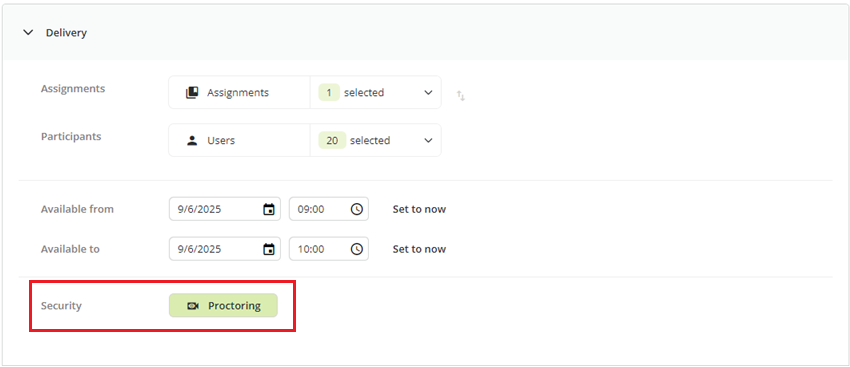Open calendar picker for Available from date

[269, 209]
